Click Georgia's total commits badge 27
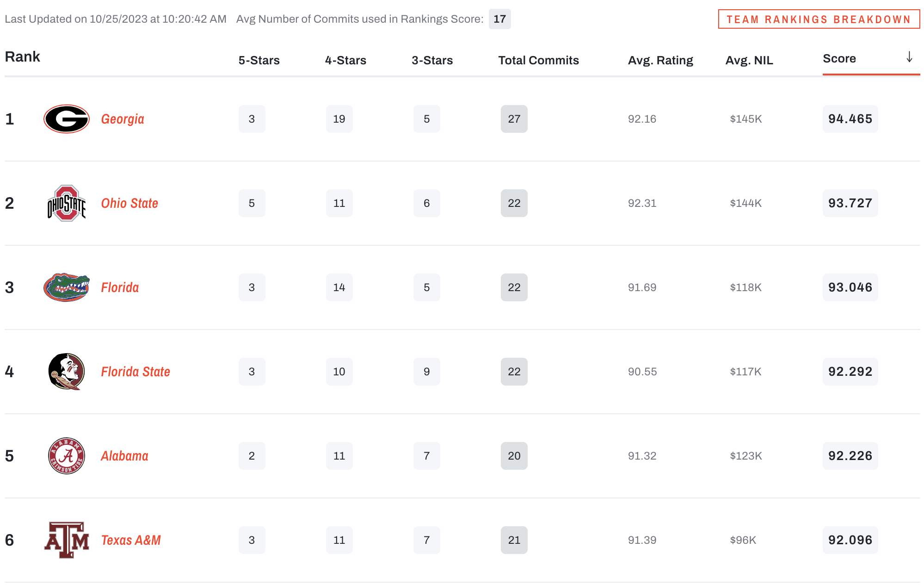 (514, 119)
